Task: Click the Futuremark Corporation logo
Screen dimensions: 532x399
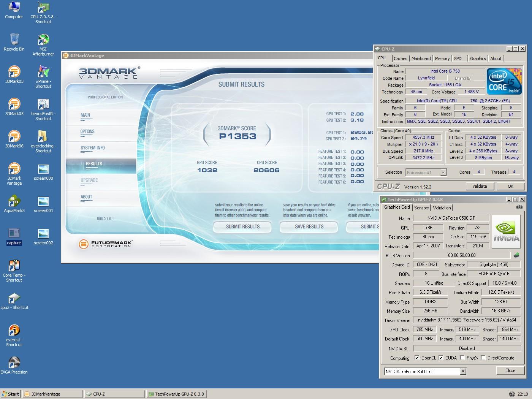Action: click(x=105, y=244)
